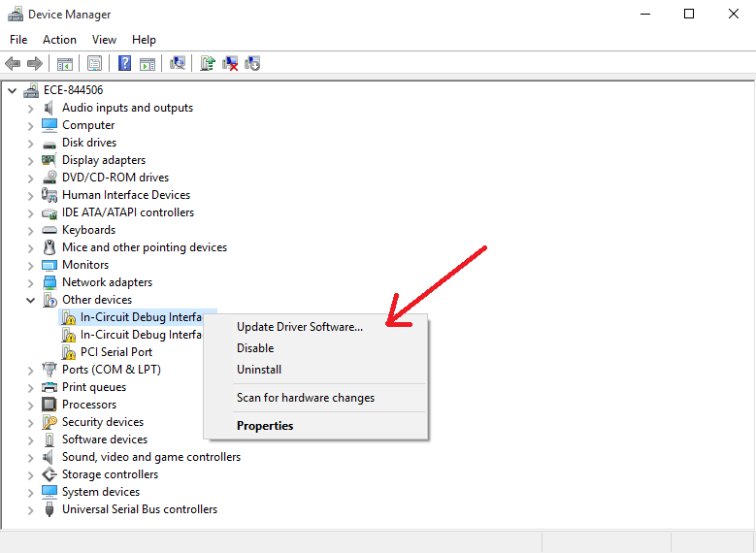Open Properties from the context menu
756x553 pixels.
[x=315, y=426]
